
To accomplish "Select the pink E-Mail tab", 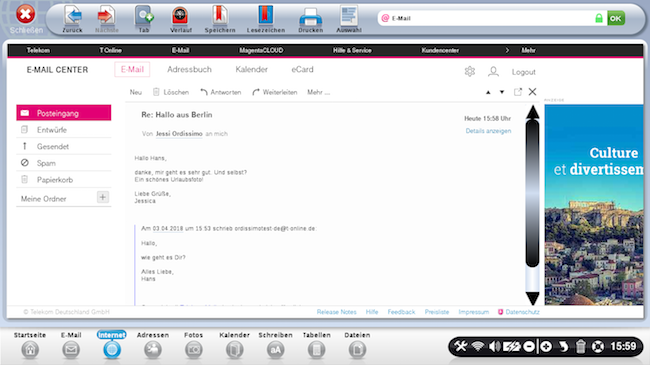I will click(x=132, y=69).
